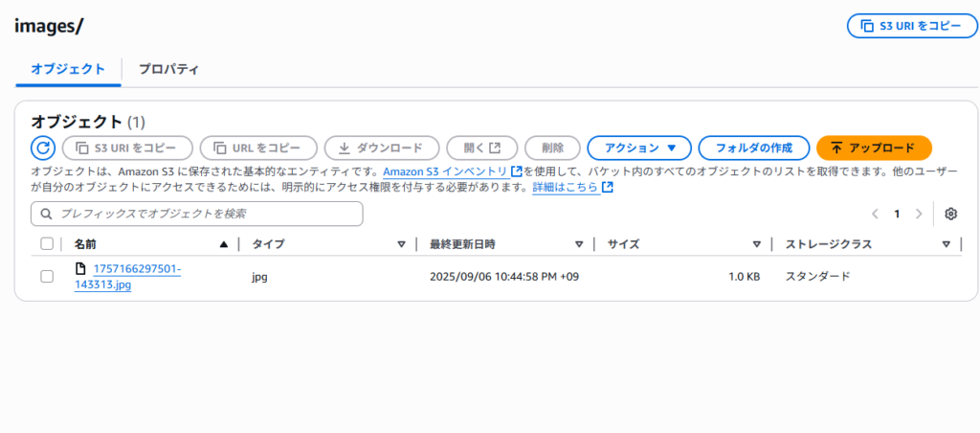Open the Amazon S3 インベントリ link
This screenshot has width=980, height=433.
click(x=445, y=171)
